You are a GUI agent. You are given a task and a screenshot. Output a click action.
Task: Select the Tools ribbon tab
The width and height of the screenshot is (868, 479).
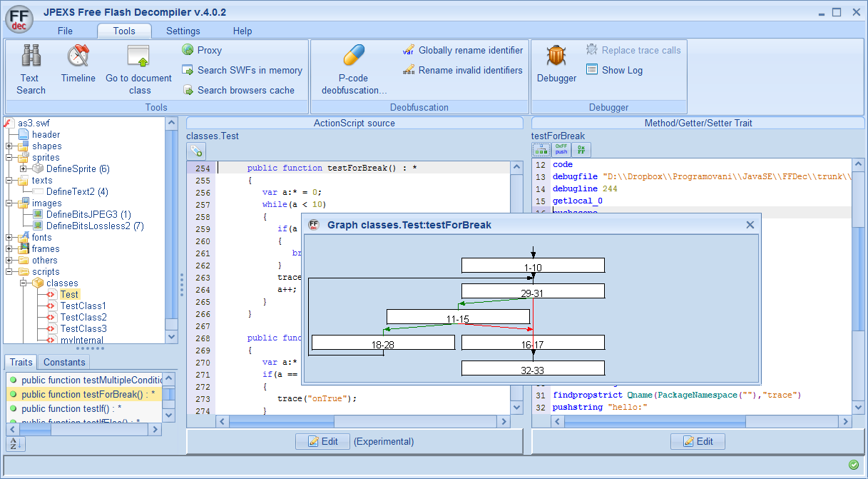[124, 31]
